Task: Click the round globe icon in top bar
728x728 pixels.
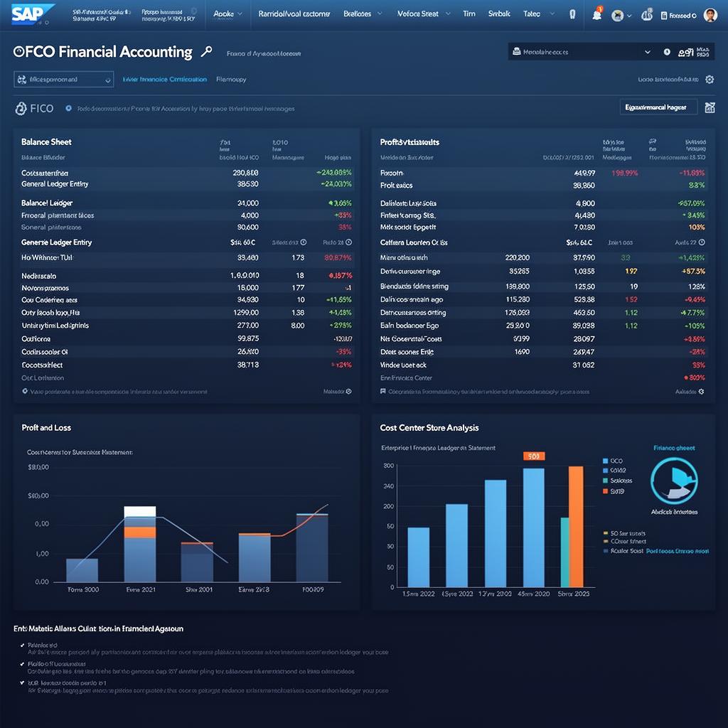Action: (617, 16)
